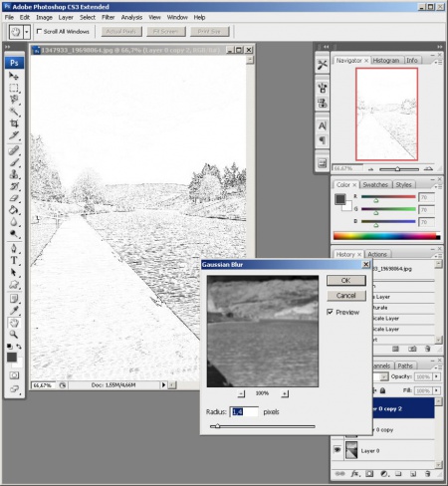Click the Radius input field
The height and width of the screenshot is (486, 448).
point(244,411)
